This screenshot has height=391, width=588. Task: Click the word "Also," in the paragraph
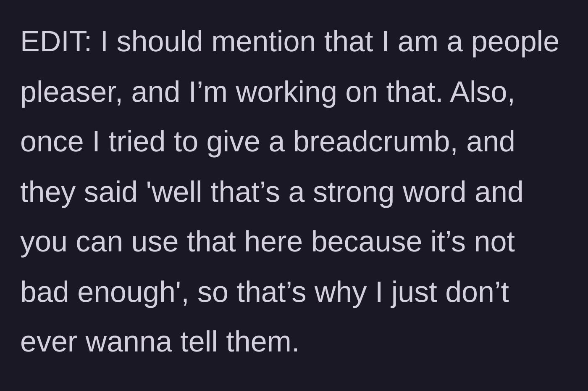482,92
